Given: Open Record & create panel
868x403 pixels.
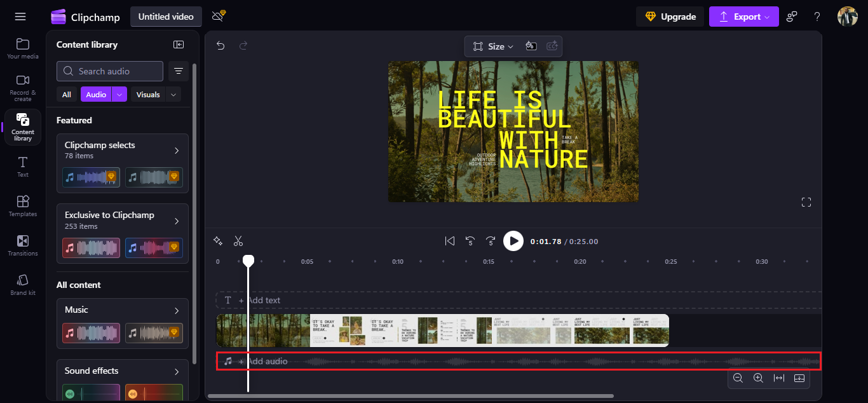Looking at the screenshot, I should (23, 87).
